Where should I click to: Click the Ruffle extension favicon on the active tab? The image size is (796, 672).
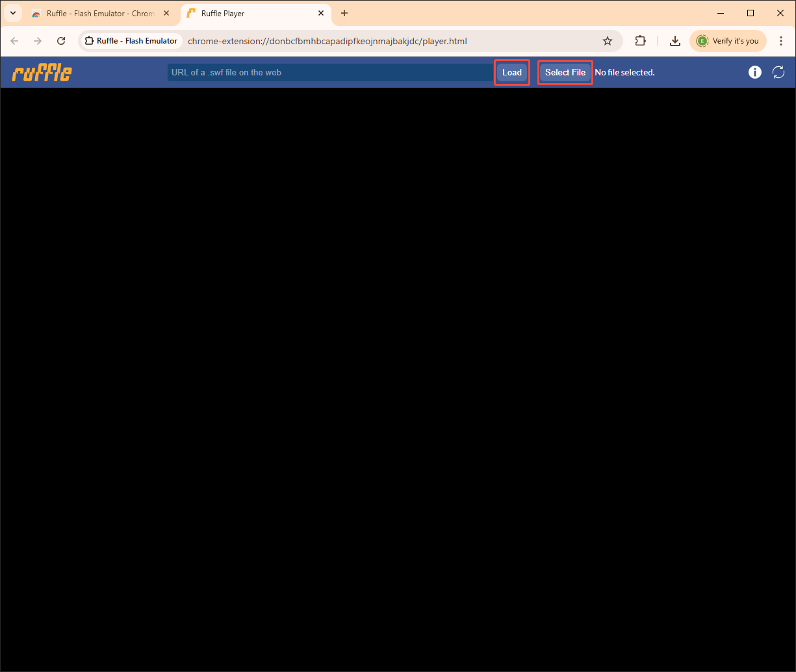190,13
